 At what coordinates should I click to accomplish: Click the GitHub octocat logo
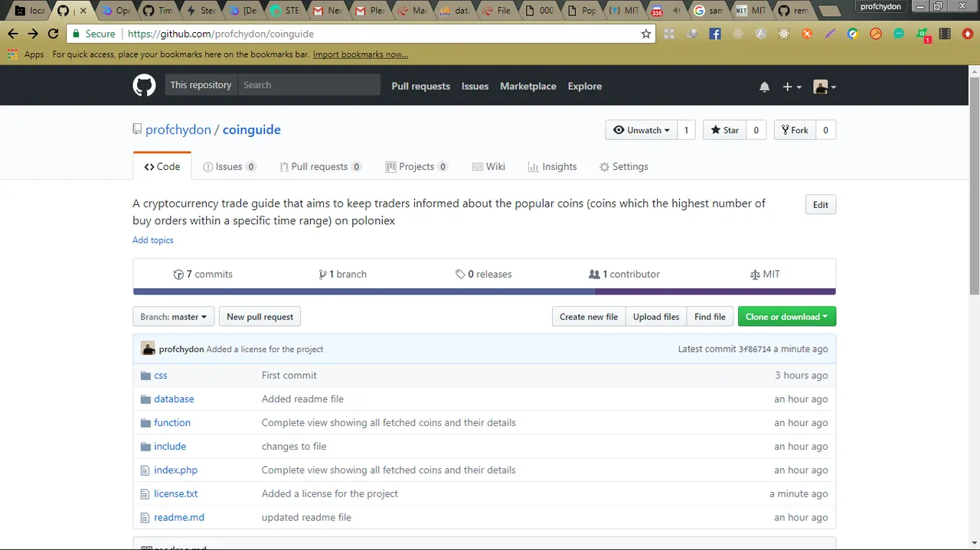tap(144, 86)
